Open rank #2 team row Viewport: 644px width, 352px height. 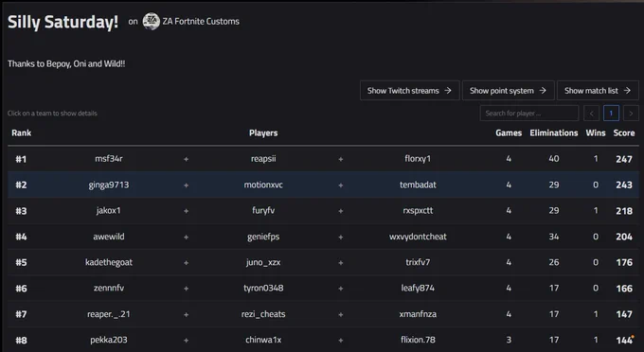coord(323,185)
